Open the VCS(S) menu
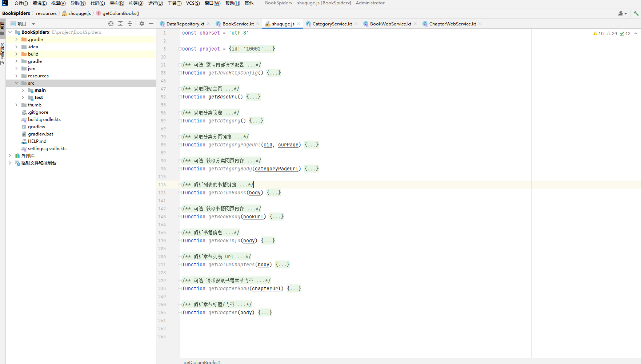Viewport: 641px width, 364px height. tap(193, 3)
